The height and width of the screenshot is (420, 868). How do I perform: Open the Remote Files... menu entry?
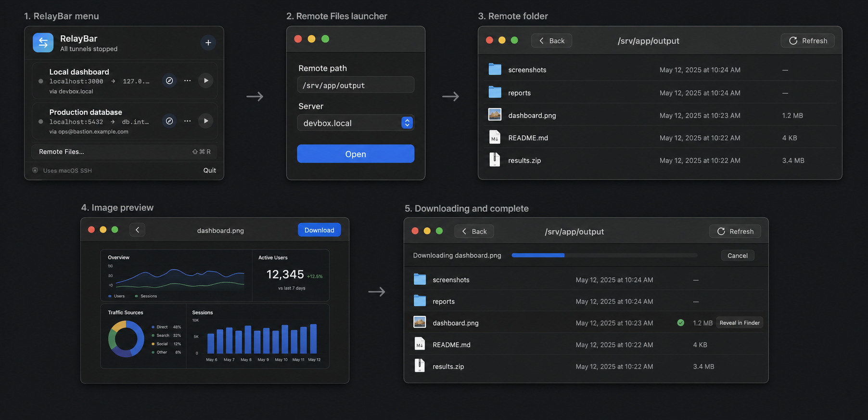124,152
